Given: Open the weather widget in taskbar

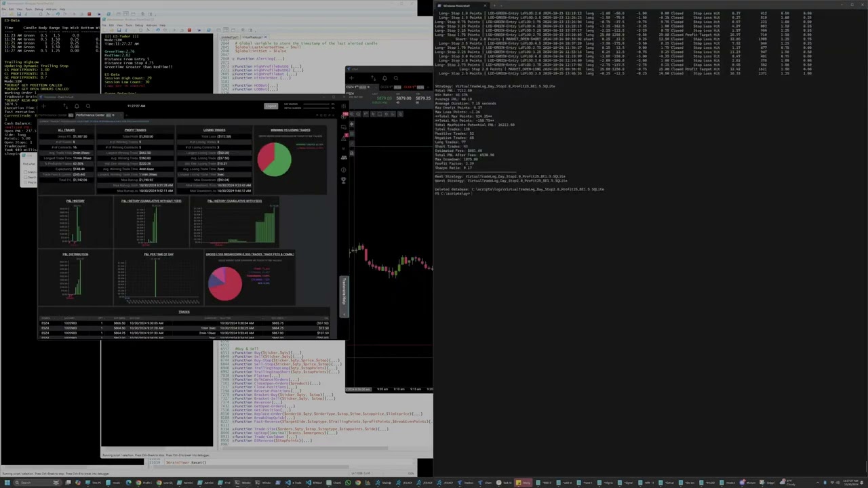Looking at the screenshot, I should [788, 483].
